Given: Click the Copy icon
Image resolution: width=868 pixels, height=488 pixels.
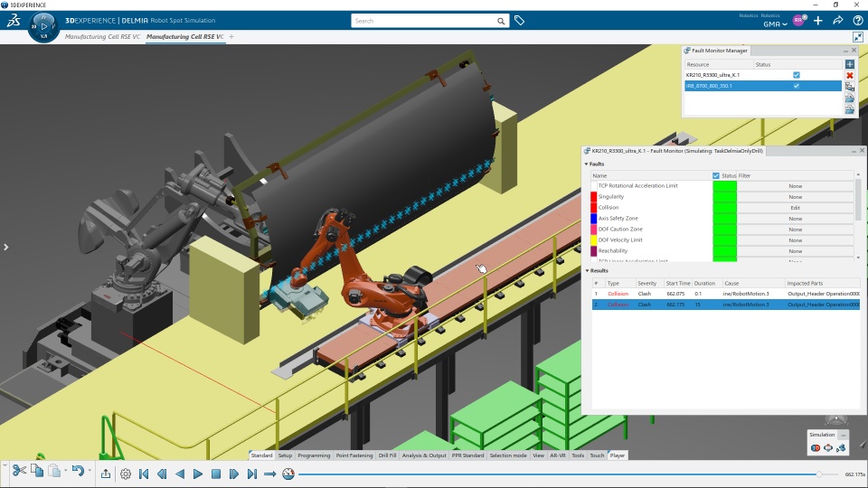Looking at the screenshot, I should pos(37,471).
